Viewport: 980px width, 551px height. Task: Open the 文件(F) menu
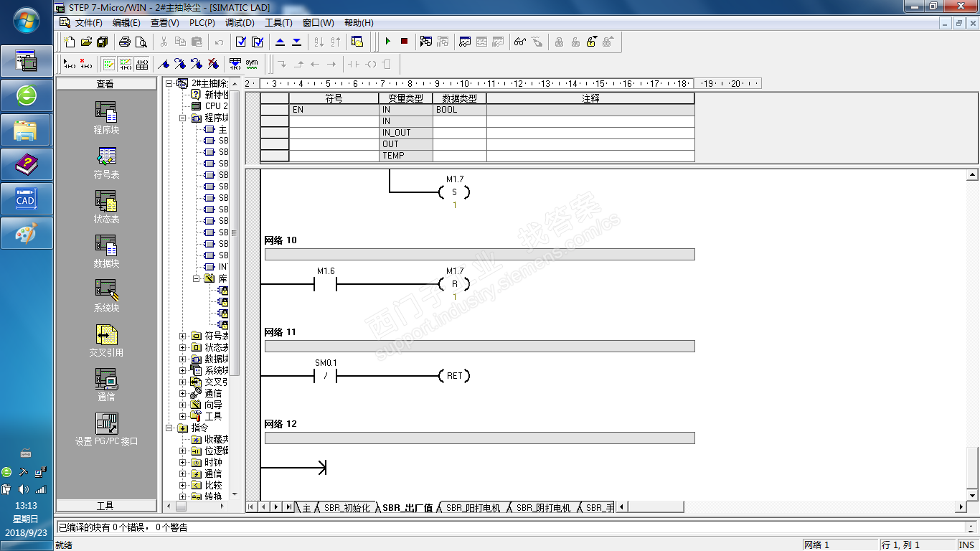coord(88,23)
